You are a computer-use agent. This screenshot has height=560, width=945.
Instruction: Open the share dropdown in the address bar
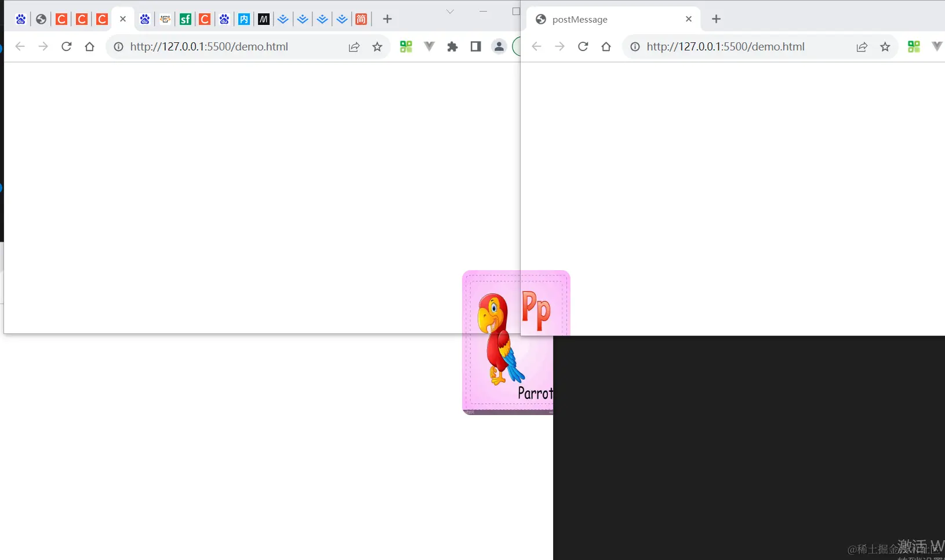click(354, 46)
